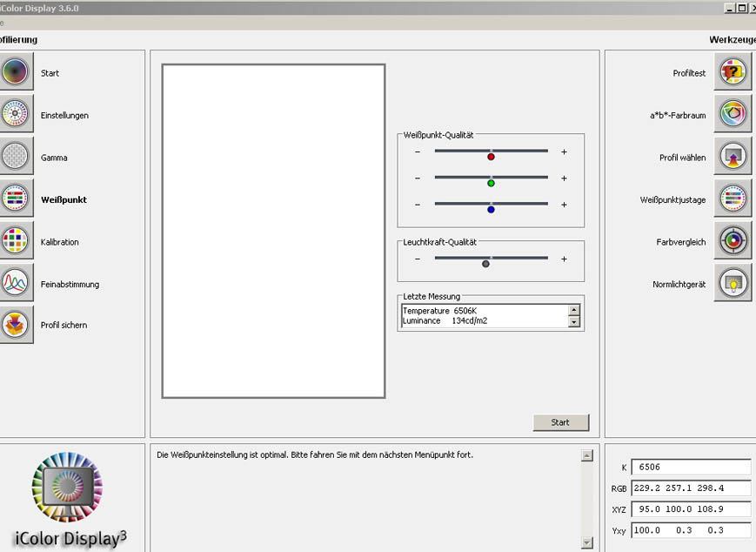Open the Farbvergleich tool icon
The height and width of the screenshot is (552, 756).
[x=733, y=241]
